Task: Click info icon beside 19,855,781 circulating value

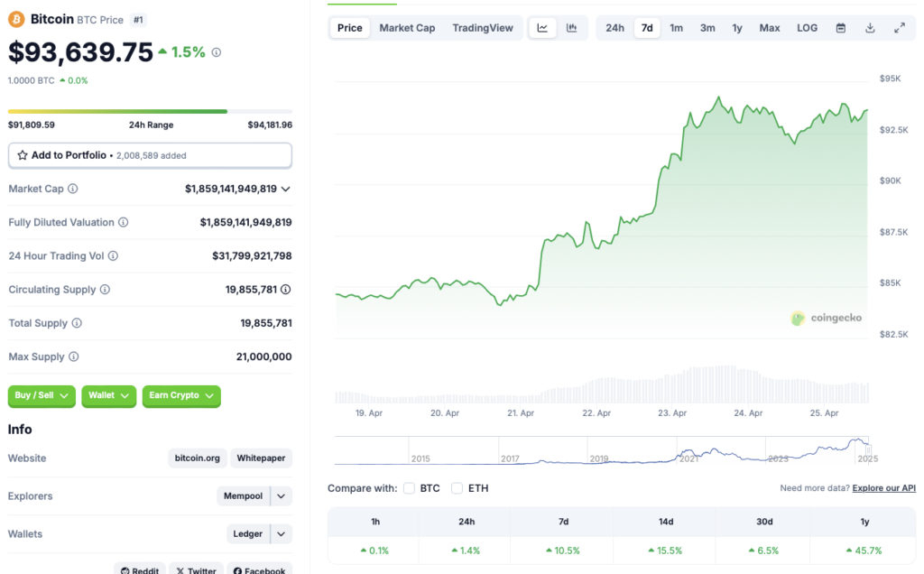Action: [286, 290]
